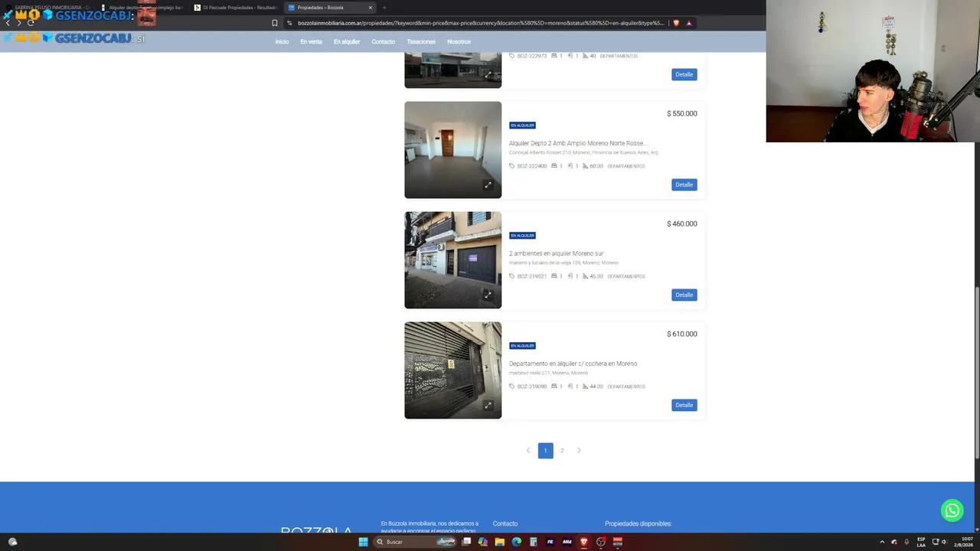Screen dimensions: 980x551
Task: Click the price $ 460.000
Action: pos(681,223)
